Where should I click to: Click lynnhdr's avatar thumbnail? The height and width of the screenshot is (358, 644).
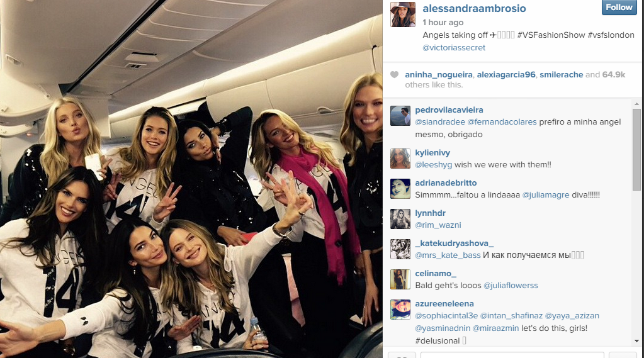400,219
